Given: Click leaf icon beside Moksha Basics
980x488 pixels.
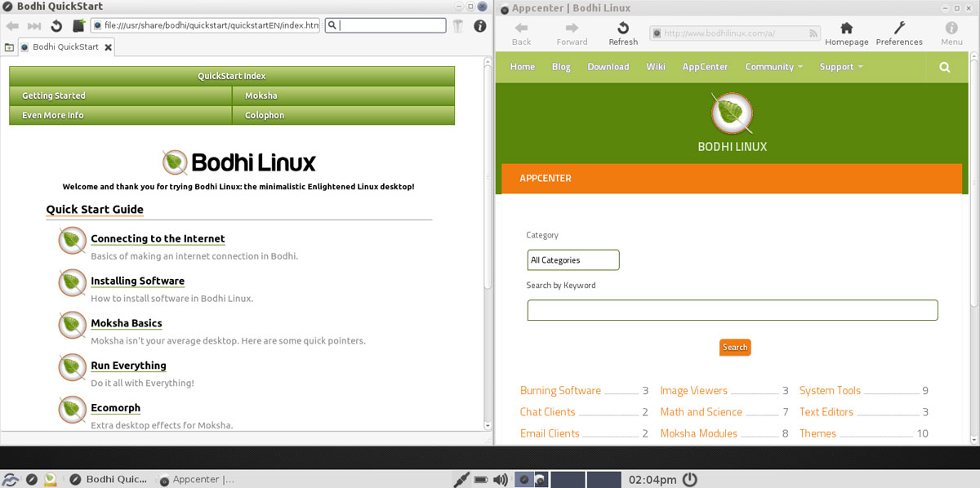Looking at the screenshot, I should (x=72, y=326).
